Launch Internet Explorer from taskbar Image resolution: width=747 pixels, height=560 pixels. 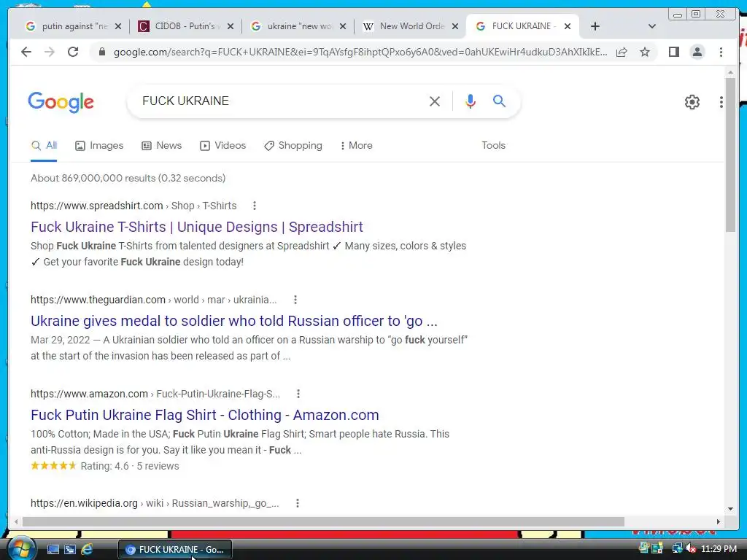pos(87,550)
